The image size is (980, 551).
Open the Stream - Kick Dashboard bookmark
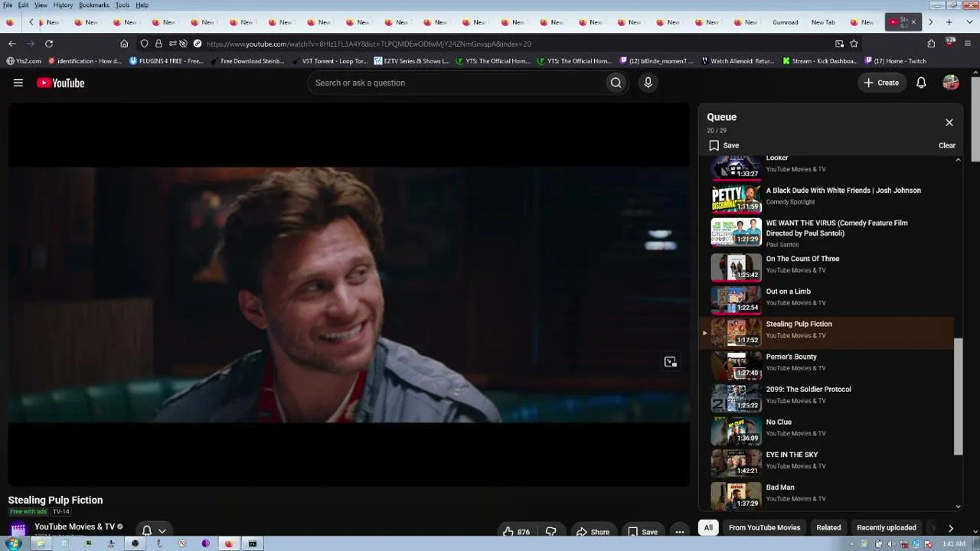(x=820, y=61)
